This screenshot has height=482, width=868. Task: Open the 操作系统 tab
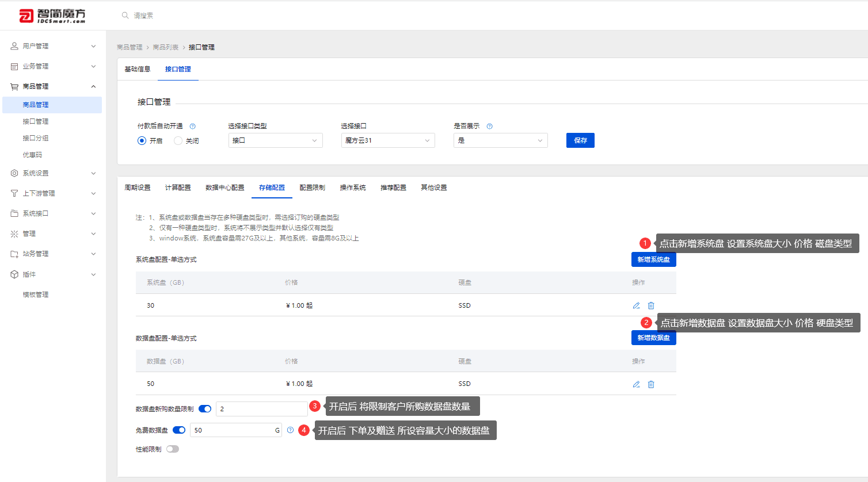click(353, 188)
